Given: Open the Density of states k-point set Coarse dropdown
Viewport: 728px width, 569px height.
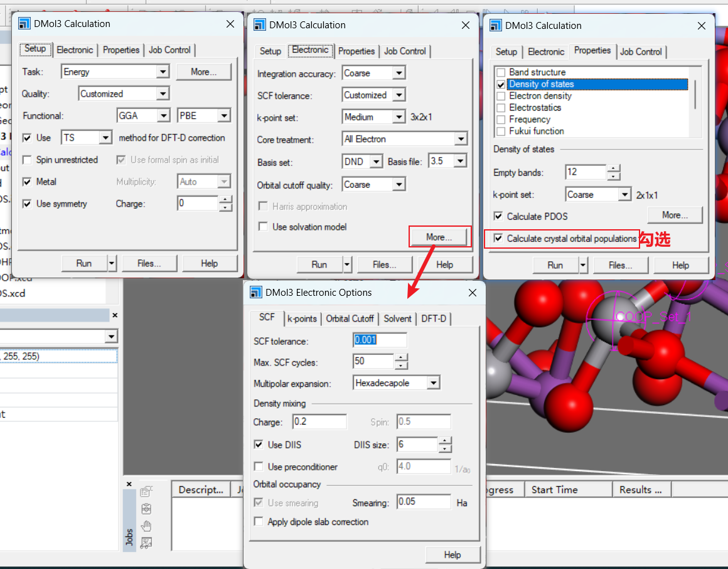Looking at the screenshot, I should [x=625, y=194].
